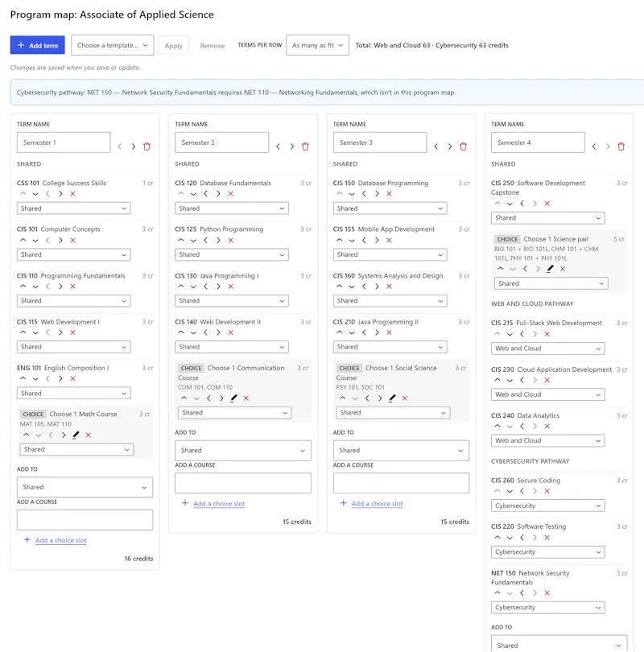Move Semester 4 term left
644x652 pixels.
(594, 146)
